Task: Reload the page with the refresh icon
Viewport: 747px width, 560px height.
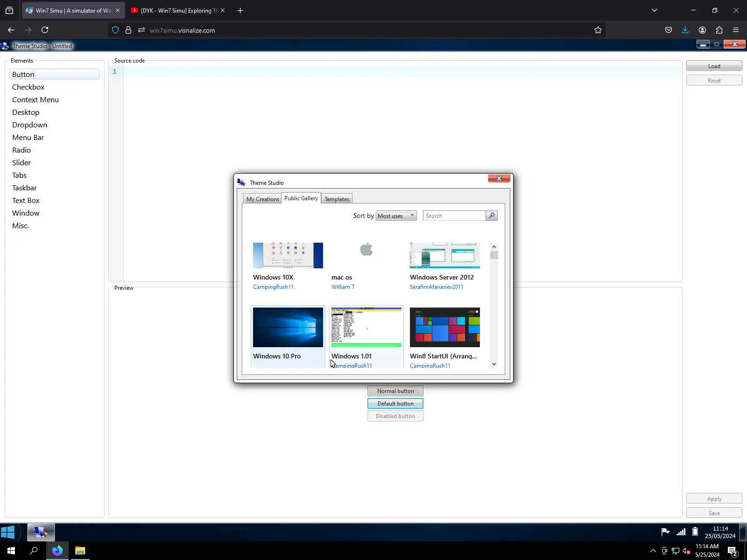Action: click(45, 30)
